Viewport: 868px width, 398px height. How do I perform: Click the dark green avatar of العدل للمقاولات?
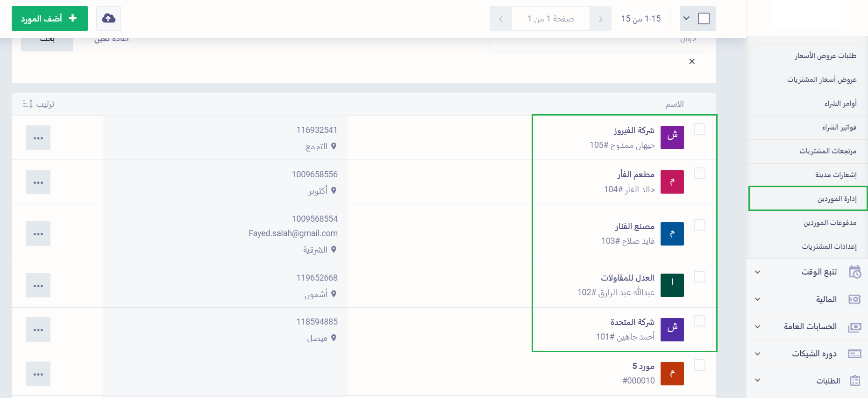coord(672,285)
